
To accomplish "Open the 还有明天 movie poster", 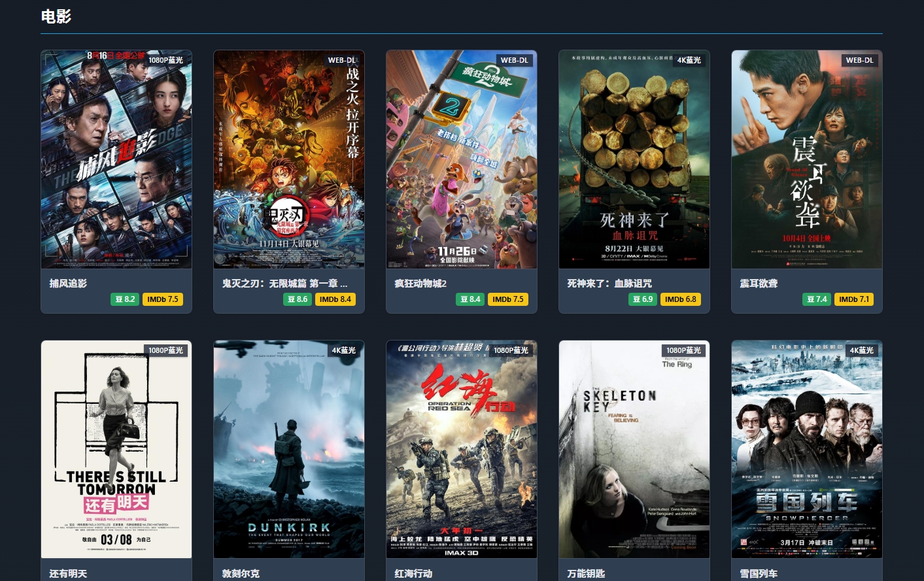I will (116, 450).
